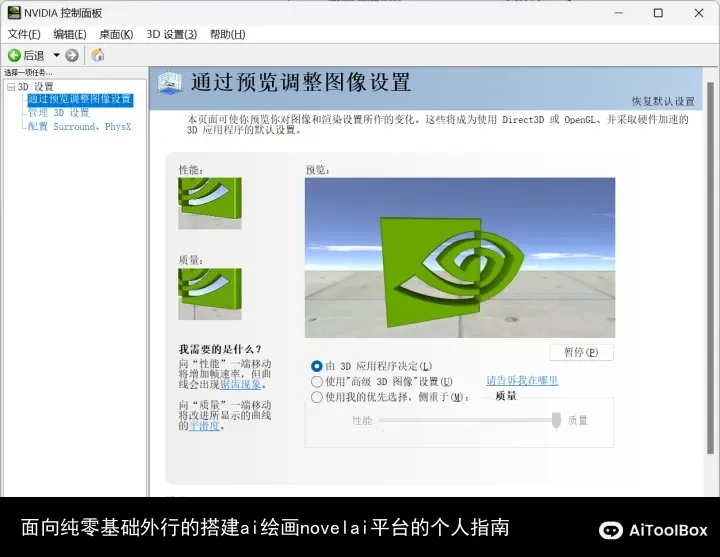Open the 3D 设置(3) menu
This screenshot has height=557, width=720.
172,34
